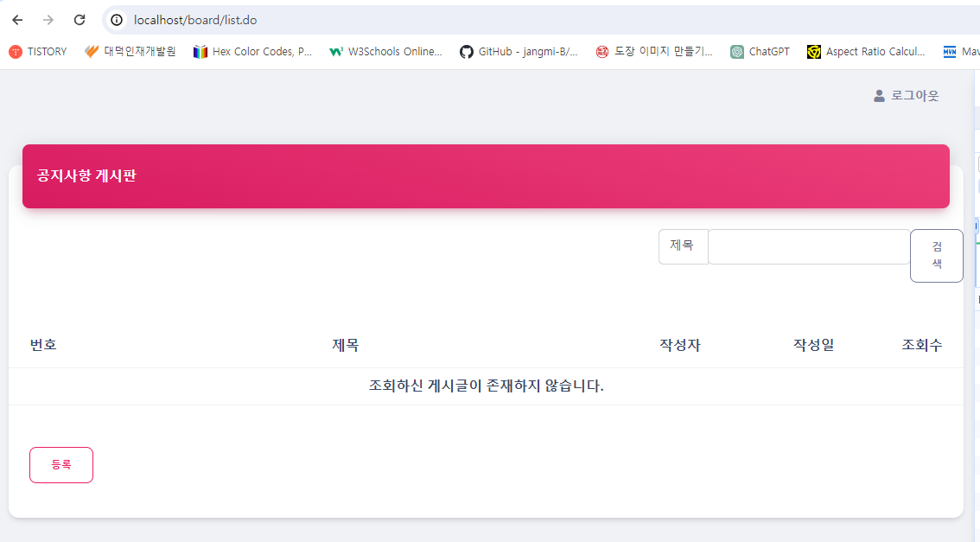Click the 제목 table column header
Viewport: 980px width, 542px height.
345,345
